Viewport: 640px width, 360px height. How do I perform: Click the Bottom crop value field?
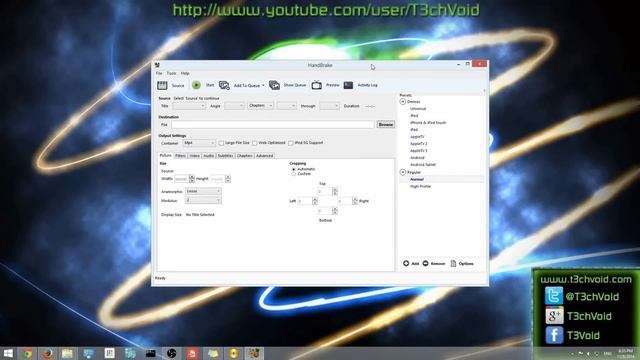coord(324,211)
